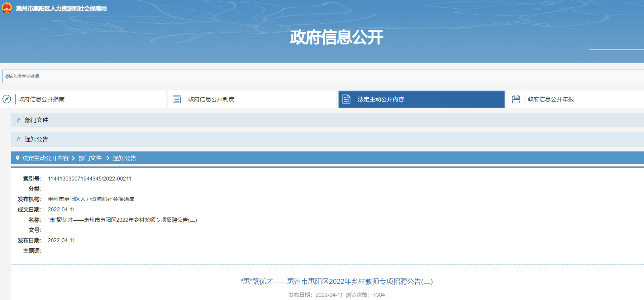Click the list icon beside 政府信息公开制度

(177, 99)
